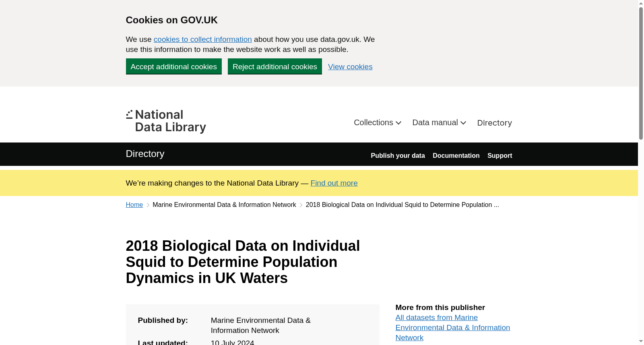Click the scrollbar up arrow
The width and height of the screenshot is (644, 345).
(x=641, y=3)
